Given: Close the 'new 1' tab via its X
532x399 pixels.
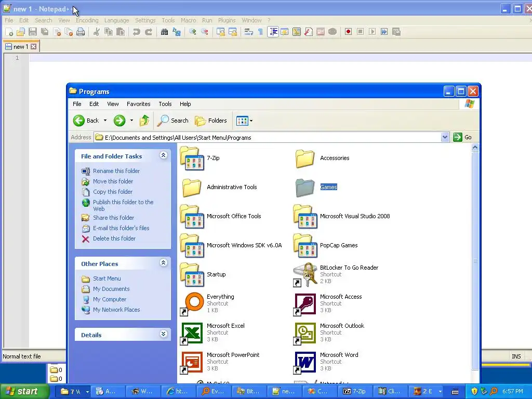Looking at the screenshot, I should [x=34, y=46].
